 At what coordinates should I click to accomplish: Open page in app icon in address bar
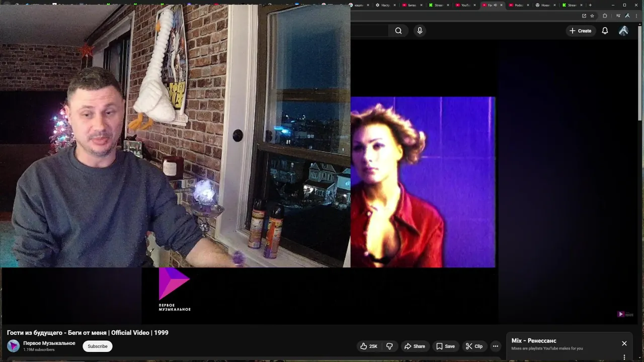click(x=584, y=16)
